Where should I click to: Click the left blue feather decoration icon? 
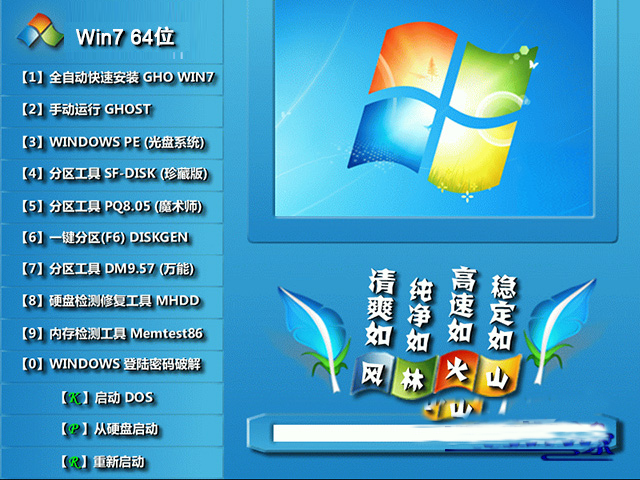(x=316, y=337)
